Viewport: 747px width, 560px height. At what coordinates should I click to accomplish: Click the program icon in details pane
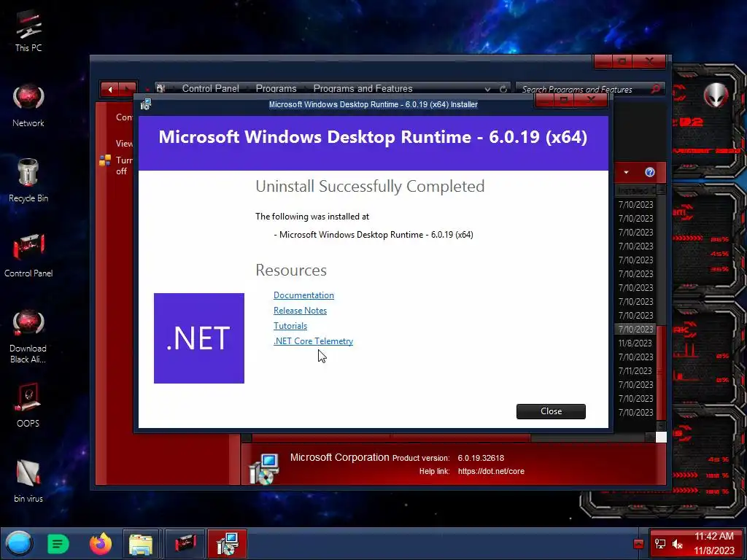(x=264, y=469)
